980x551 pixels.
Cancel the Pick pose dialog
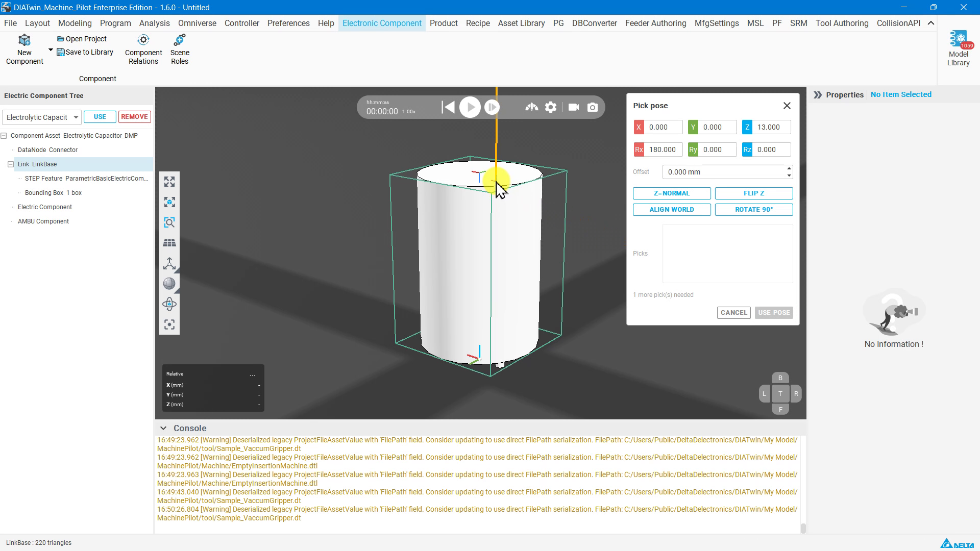pos(734,313)
